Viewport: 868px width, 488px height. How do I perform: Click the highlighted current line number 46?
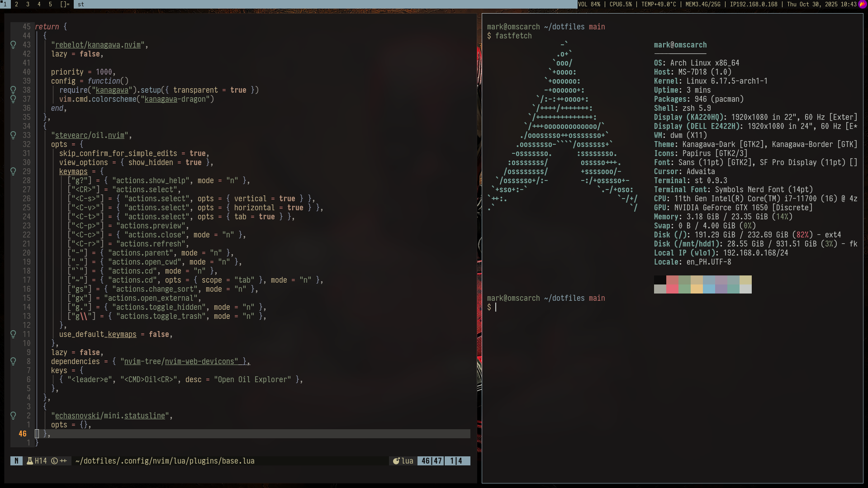(23, 434)
